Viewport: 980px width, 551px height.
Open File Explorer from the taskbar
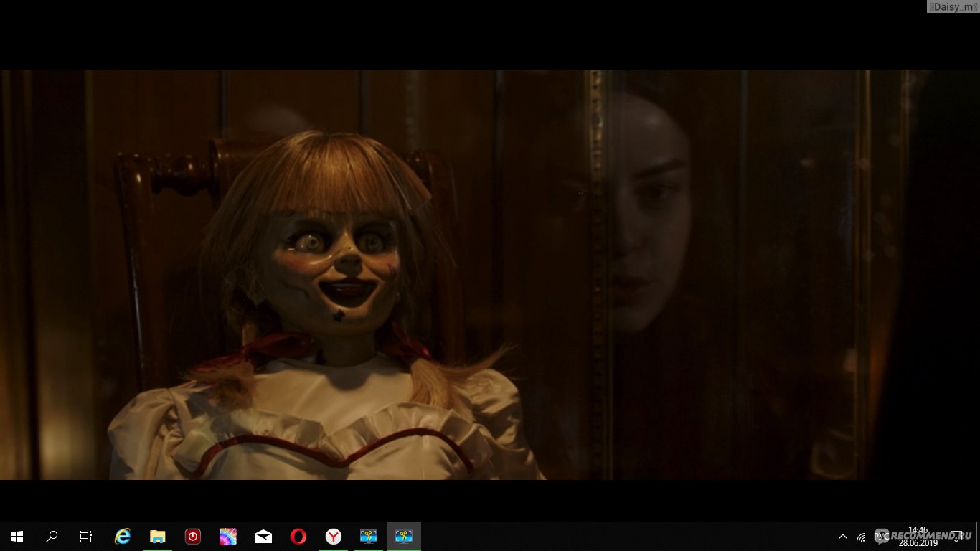pos(158,537)
